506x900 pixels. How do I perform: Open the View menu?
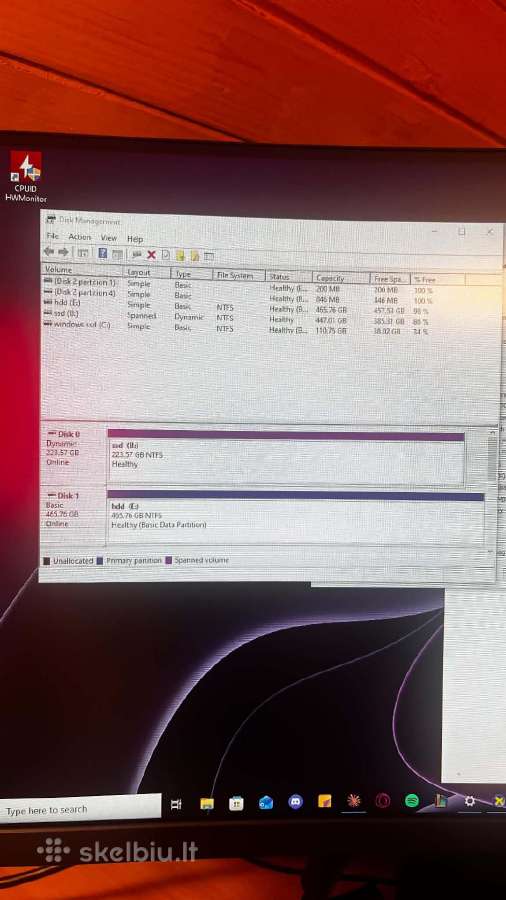pos(108,238)
